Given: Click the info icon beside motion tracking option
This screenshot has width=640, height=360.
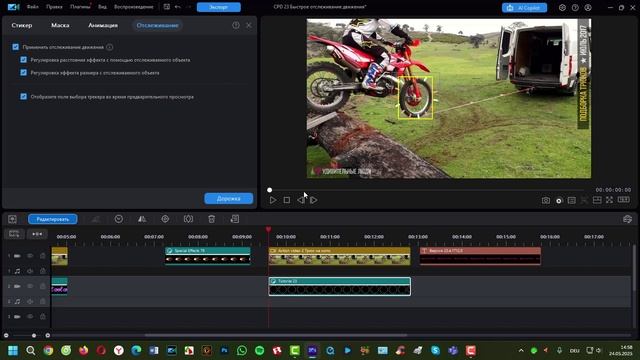Looking at the screenshot, I should 110,47.
